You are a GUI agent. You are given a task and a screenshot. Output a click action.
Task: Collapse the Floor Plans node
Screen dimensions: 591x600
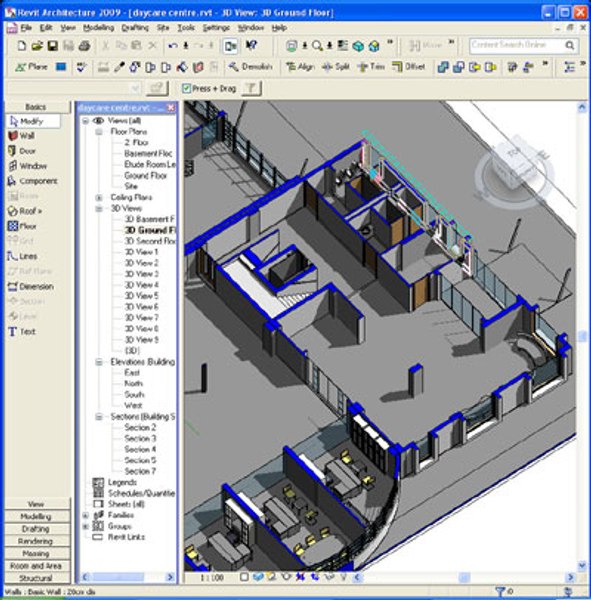(x=99, y=132)
